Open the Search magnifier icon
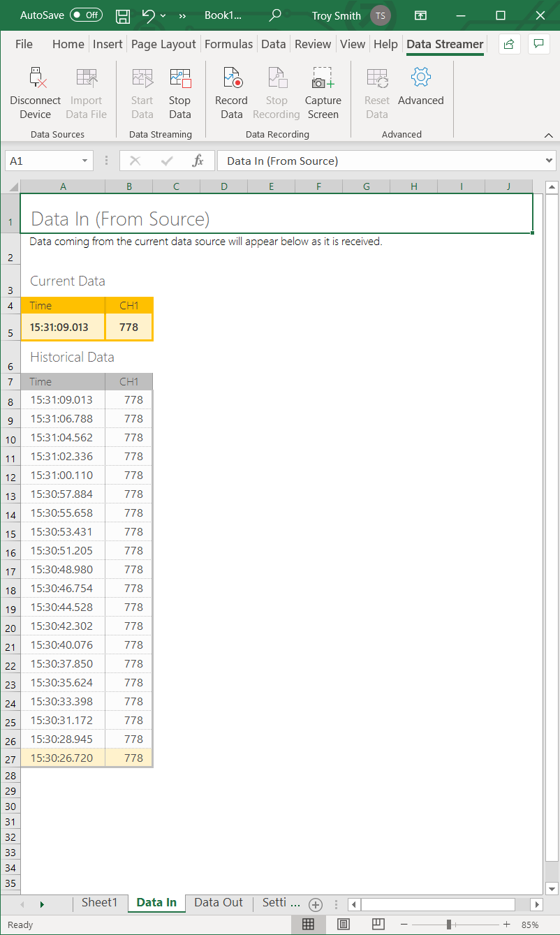560x935 pixels. point(275,15)
